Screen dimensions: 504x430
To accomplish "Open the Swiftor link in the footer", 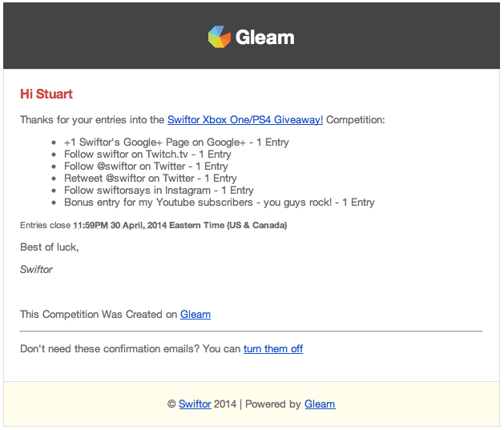I will [195, 404].
